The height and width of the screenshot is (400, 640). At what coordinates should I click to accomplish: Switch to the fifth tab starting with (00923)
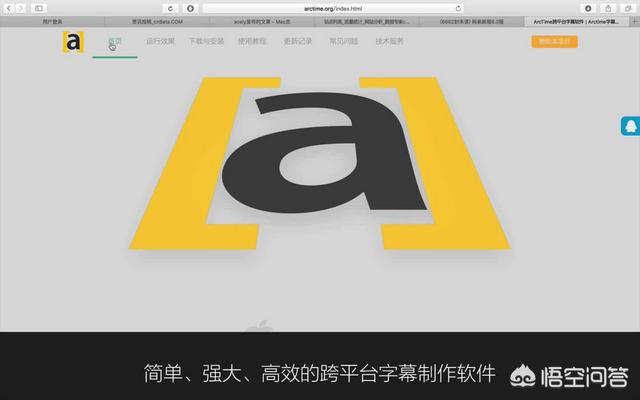coord(472,22)
